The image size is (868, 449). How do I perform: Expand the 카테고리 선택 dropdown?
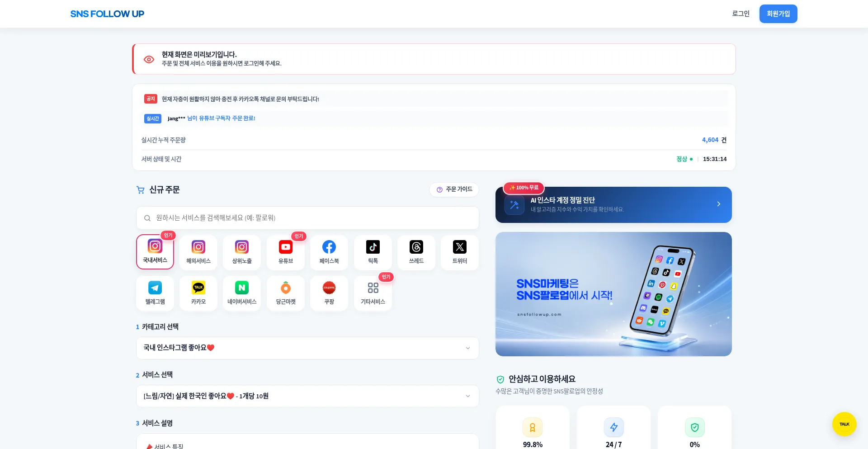coord(307,348)
